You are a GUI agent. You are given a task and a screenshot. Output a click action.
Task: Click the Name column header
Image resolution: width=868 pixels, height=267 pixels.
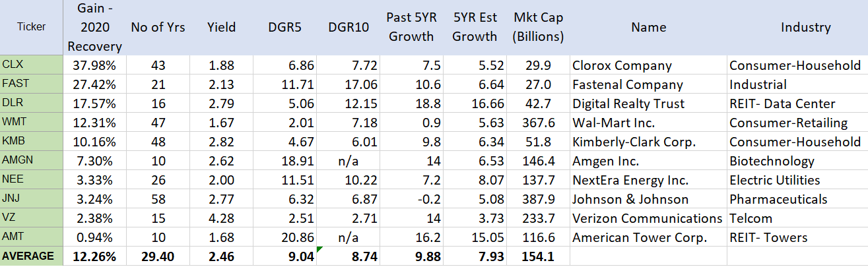pos(648,28)
